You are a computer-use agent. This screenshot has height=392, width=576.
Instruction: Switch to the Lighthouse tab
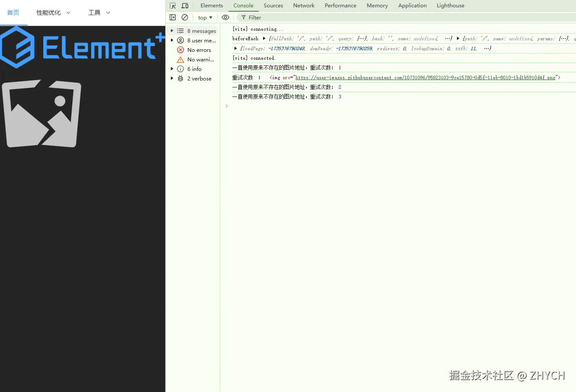point(451,6)
